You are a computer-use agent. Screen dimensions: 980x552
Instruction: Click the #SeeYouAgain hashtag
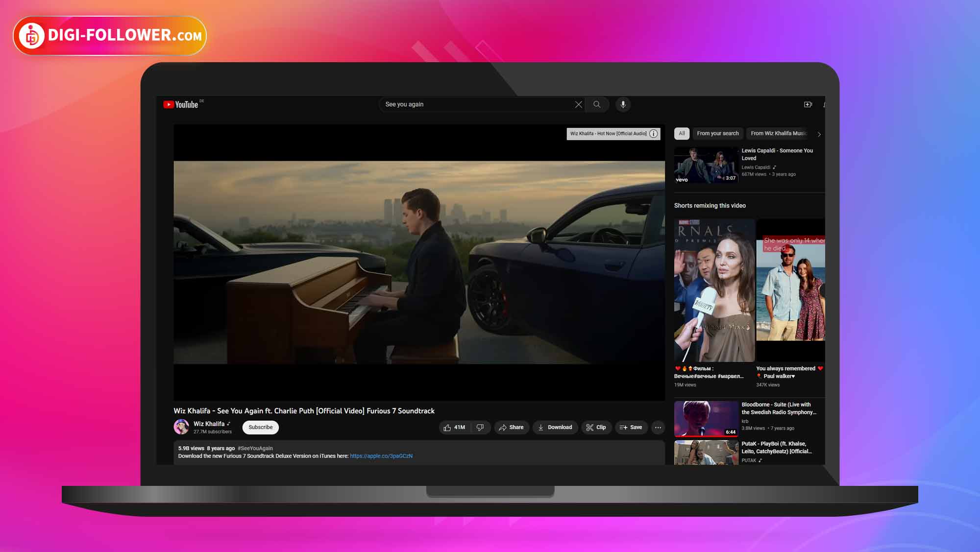[255, 449]
